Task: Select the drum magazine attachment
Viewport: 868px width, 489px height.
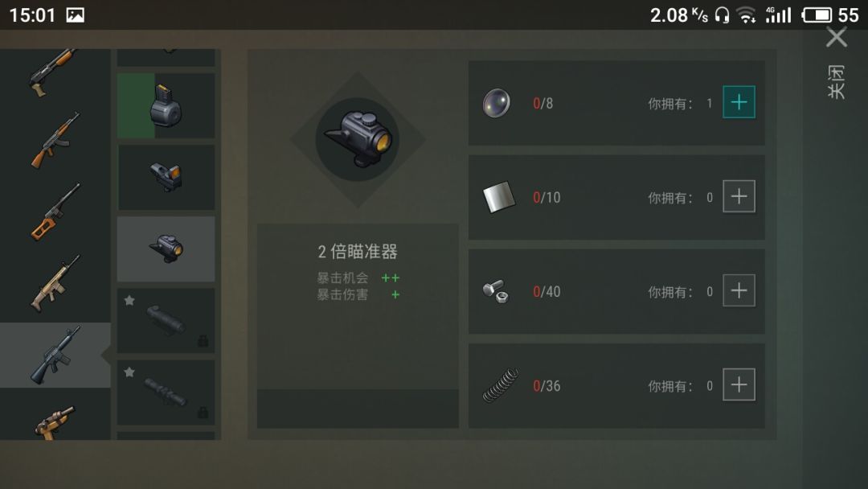Action: click(166, 106)
